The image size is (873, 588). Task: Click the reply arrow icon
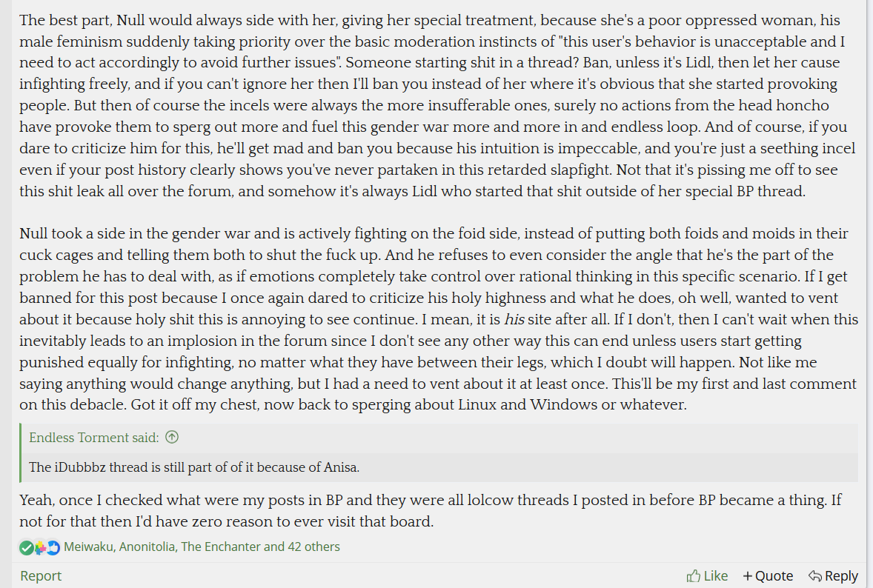point(814,576)
